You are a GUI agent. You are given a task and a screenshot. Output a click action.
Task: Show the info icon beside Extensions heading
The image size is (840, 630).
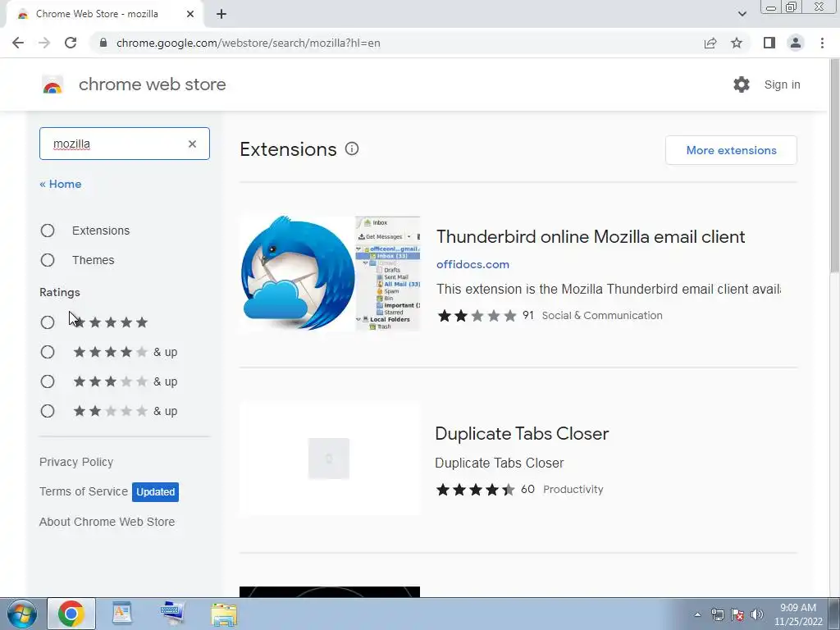tap(352, 149)
